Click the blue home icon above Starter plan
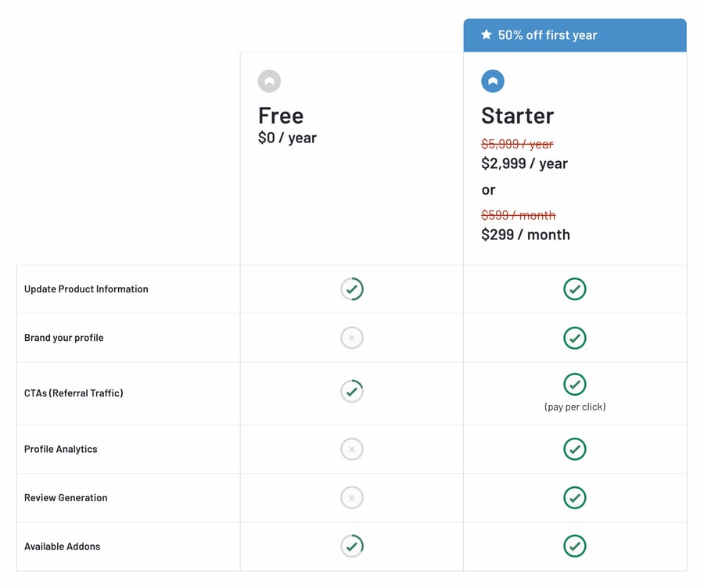 [x=492, y=81]
